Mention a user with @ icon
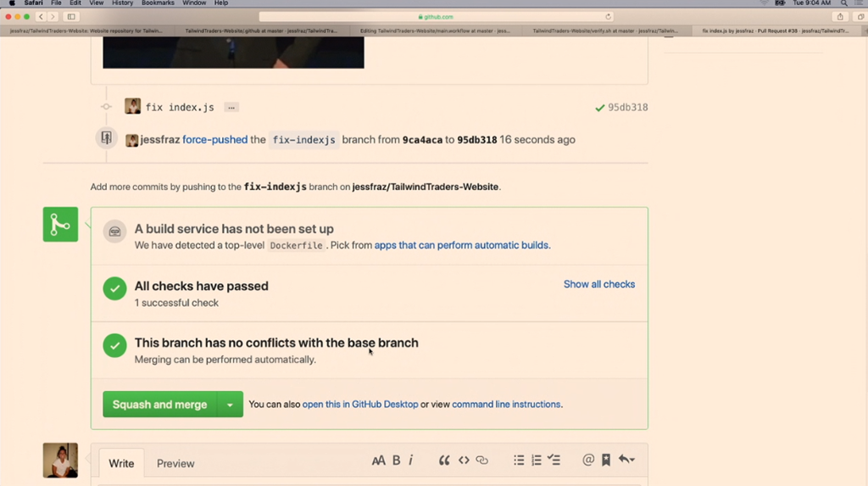Viewport: 868px width, 486px height. 588,460
